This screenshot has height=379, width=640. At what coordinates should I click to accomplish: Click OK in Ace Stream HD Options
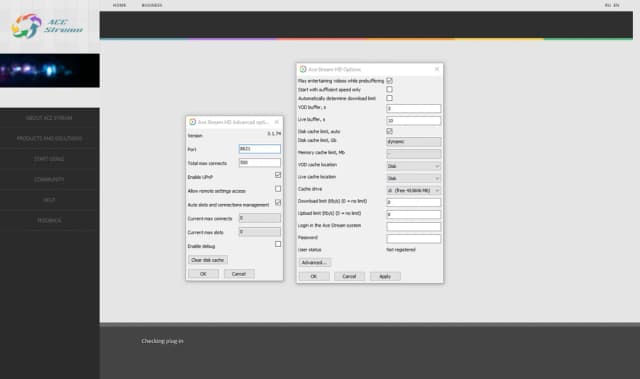[x=314, y=276]
